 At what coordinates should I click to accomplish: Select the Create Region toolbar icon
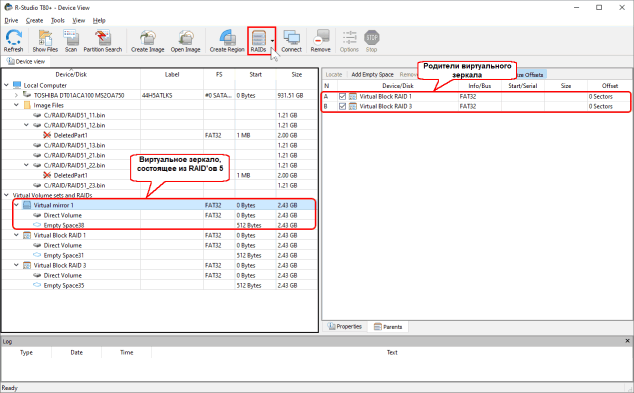(227, 38)
